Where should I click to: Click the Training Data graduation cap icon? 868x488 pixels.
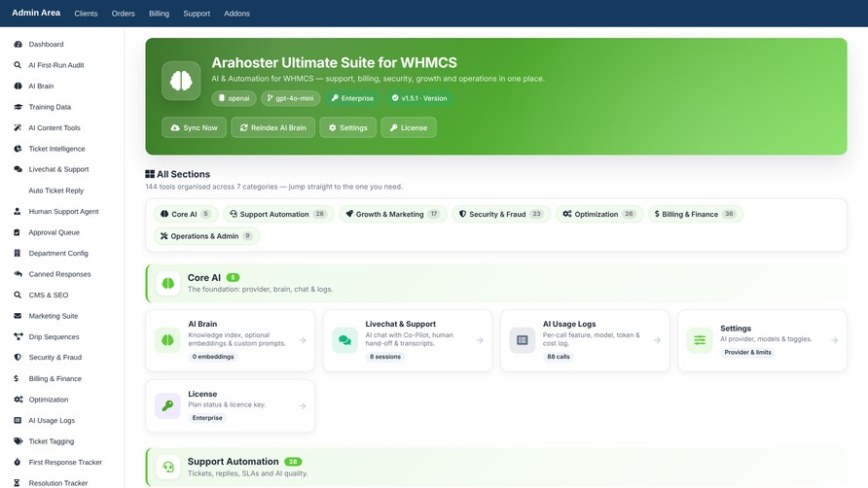(18, 107)
